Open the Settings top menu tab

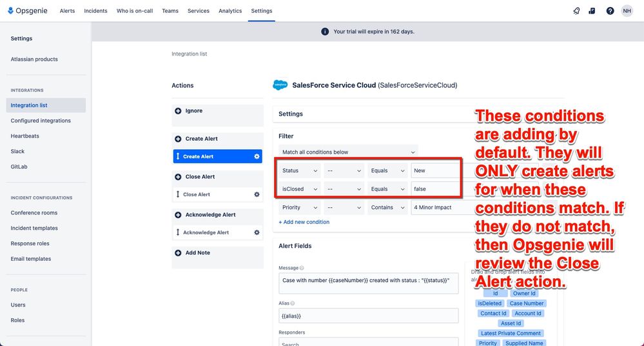pos(262,11)
